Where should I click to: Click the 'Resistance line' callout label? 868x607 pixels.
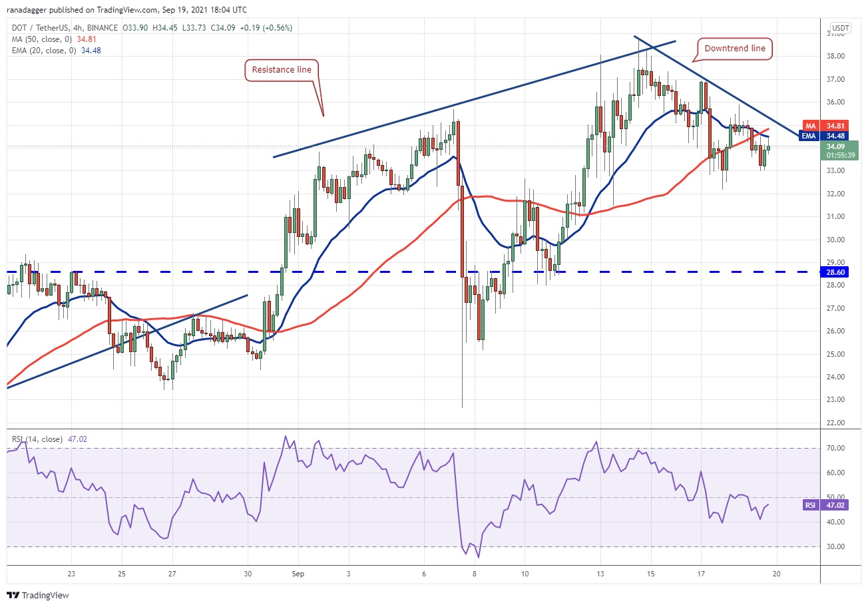(282, 69)
